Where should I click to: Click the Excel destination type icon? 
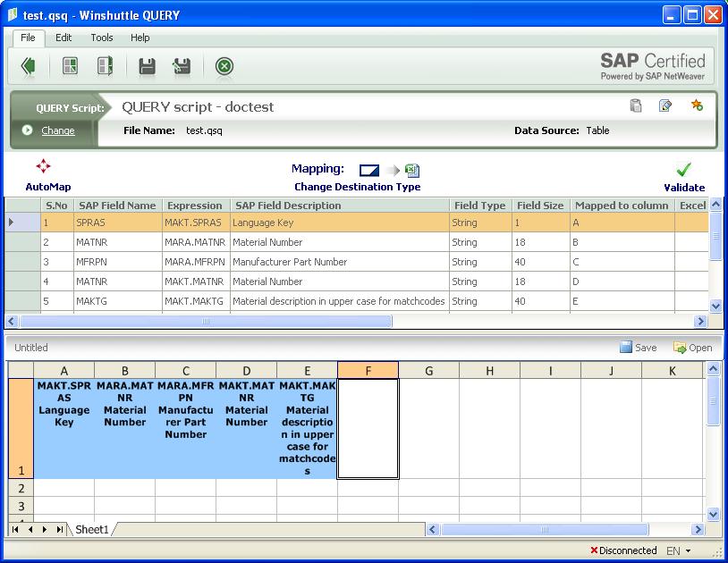[x=411, y=171]
